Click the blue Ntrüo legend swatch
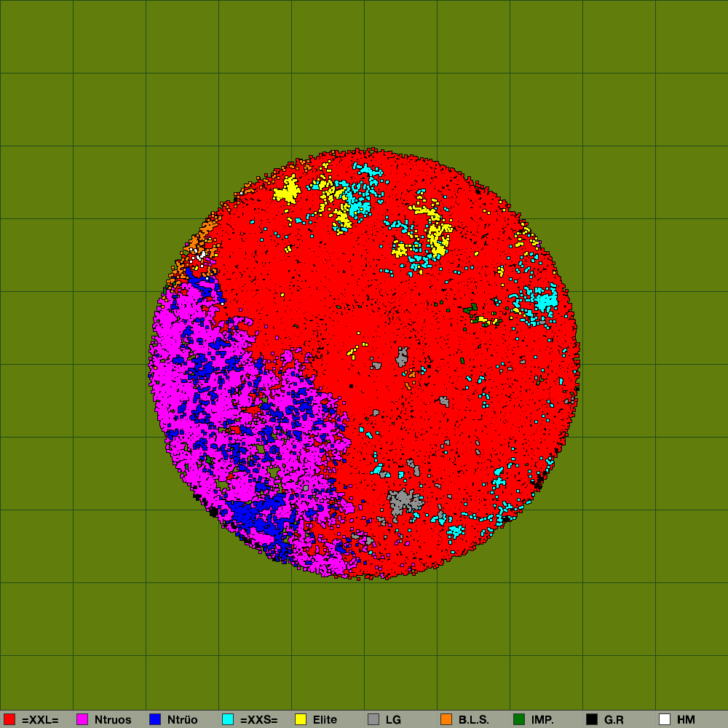Screen dimensions: 728x728 tap(155, 719)
